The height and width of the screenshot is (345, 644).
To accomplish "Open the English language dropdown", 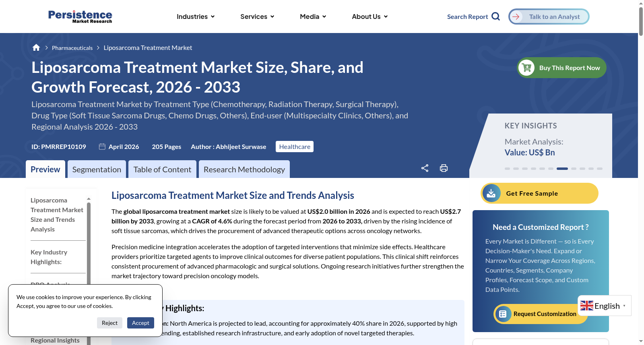I will point(605,306).
